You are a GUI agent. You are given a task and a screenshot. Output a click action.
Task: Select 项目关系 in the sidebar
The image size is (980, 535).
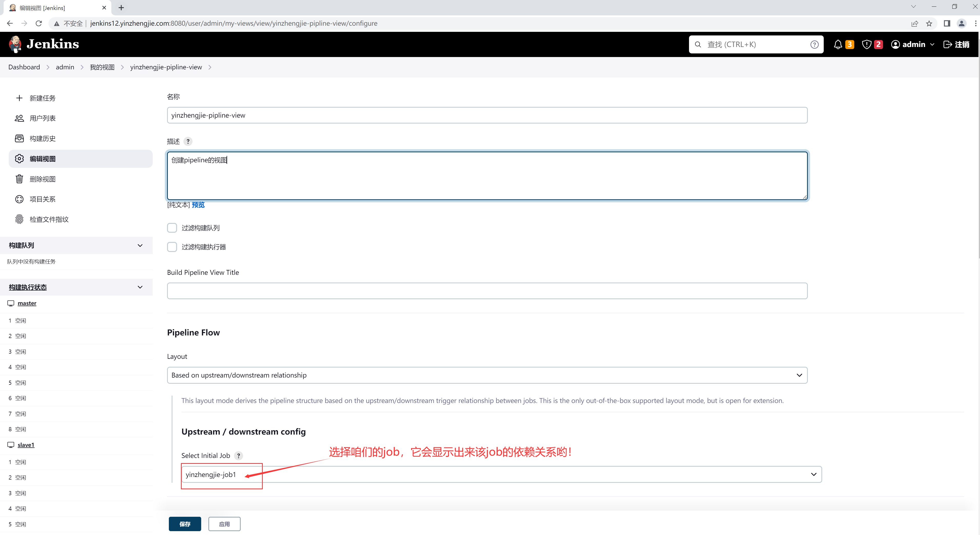tap(42, 199)
